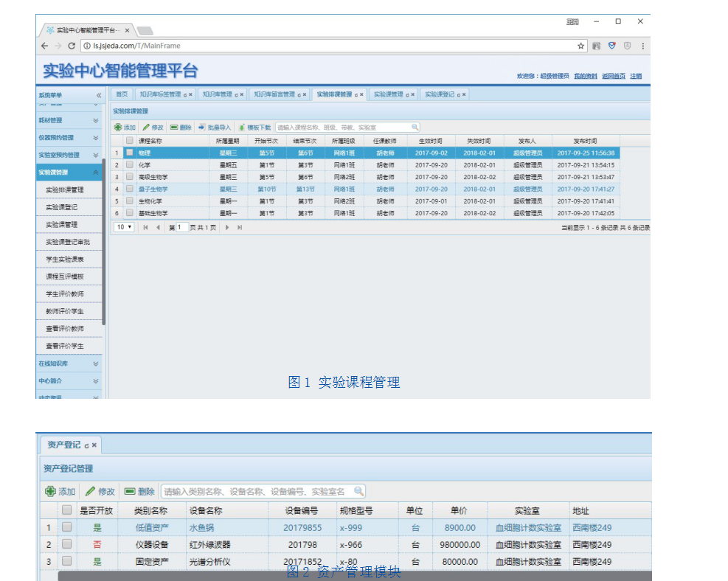Click search magnifier in asset search box
Screen dimensions: 728x581
click(x=358, y=491)
